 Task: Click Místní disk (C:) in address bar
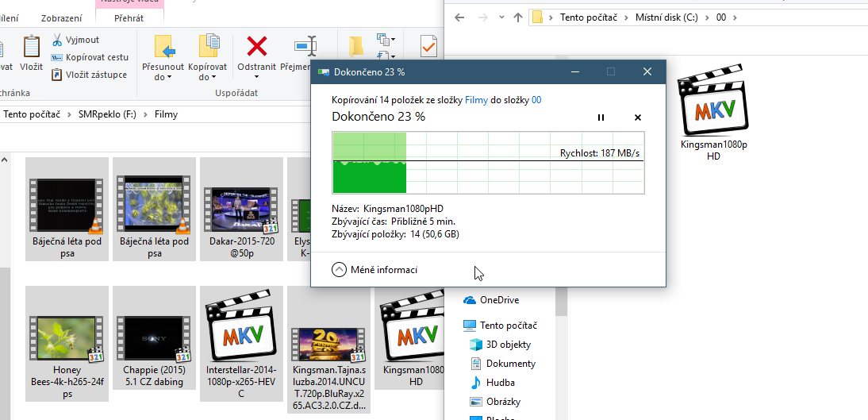pyautogui.click(x=666, y=17)
